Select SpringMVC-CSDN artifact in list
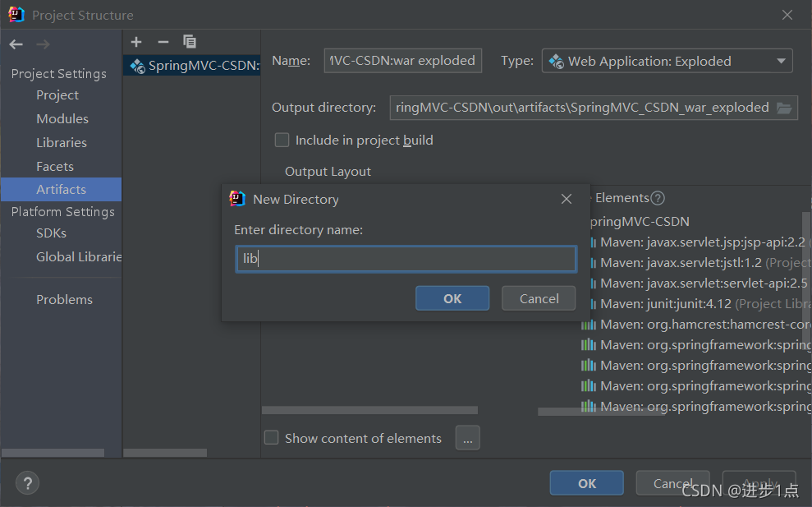Viewport: 812px width, 507px height. click(192, 66)
